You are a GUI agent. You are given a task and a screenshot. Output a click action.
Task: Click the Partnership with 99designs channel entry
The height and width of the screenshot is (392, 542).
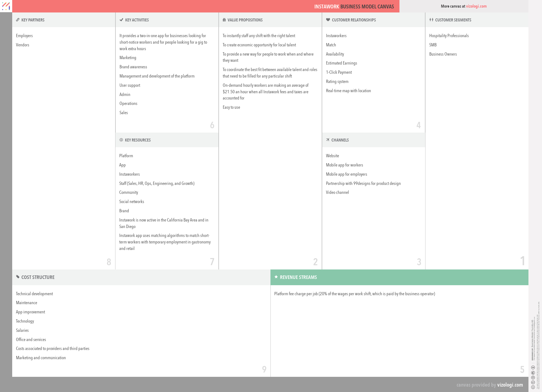point(363,184)
